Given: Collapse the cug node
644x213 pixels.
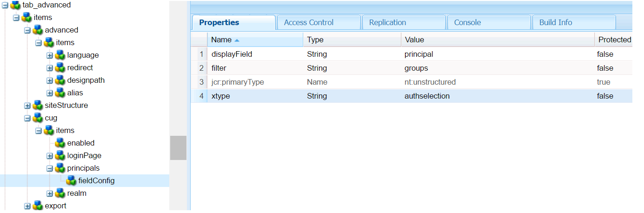Looking at the screenshot, I should [27, 118].
